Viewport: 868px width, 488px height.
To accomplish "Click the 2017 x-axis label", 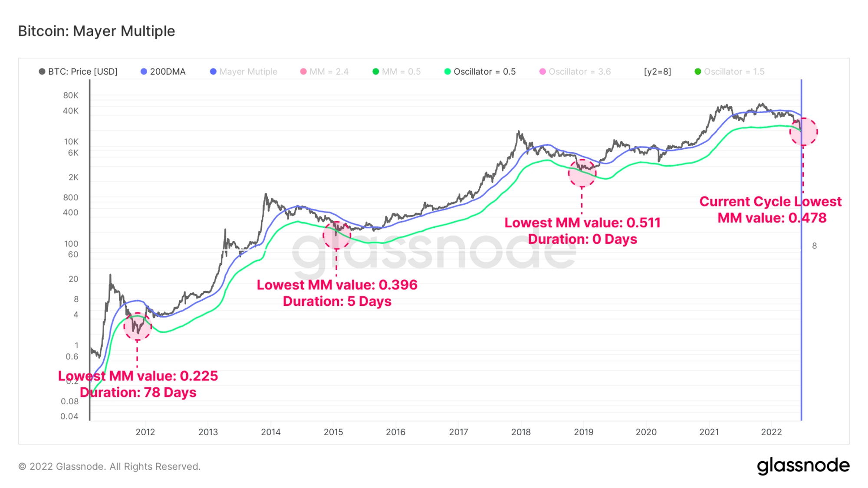I will click(458, 432).
